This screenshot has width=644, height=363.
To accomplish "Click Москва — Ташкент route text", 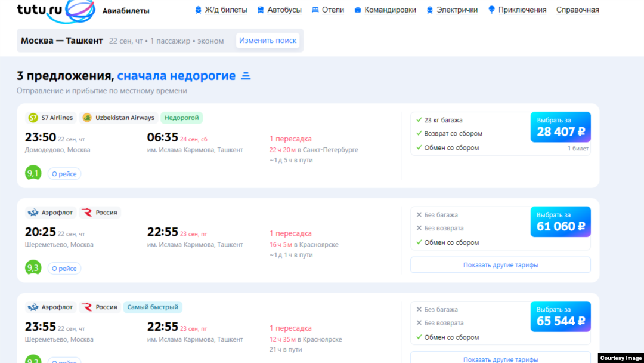I will click(61, 41).
